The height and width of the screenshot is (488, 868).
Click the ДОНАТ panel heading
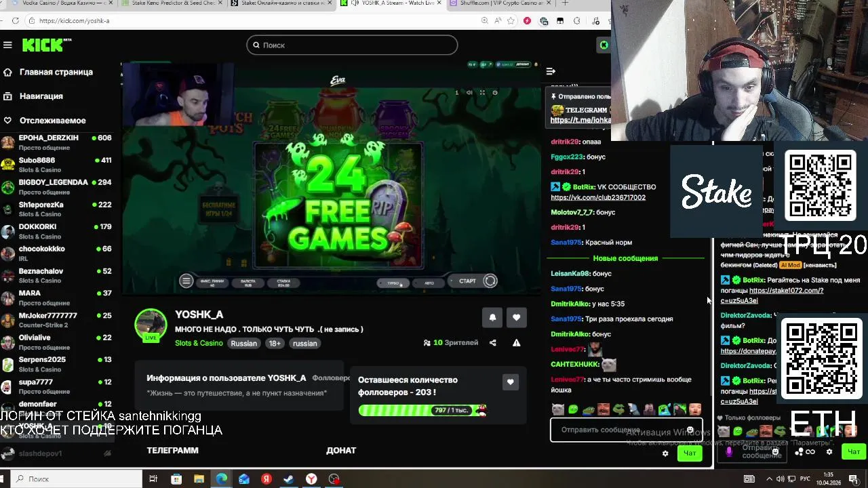coord(341,450)
